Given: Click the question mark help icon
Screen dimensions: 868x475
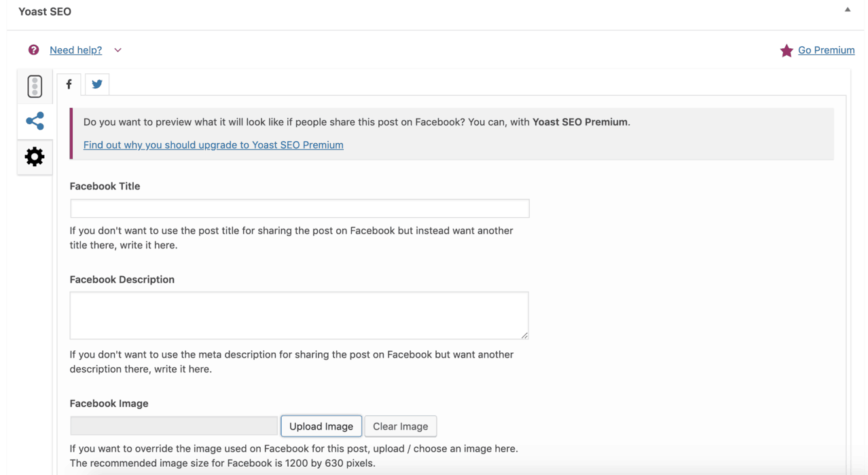Looking at the screenshot, I should tap(33, 50).
